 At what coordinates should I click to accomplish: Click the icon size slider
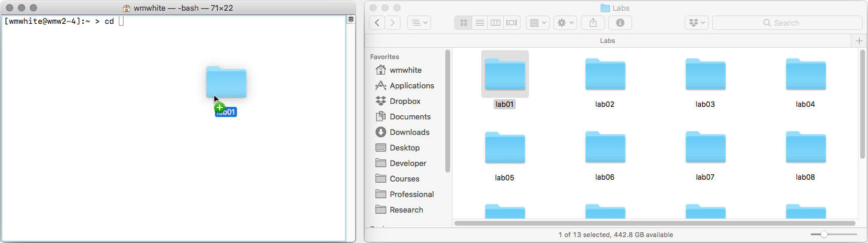coord(824,235)
